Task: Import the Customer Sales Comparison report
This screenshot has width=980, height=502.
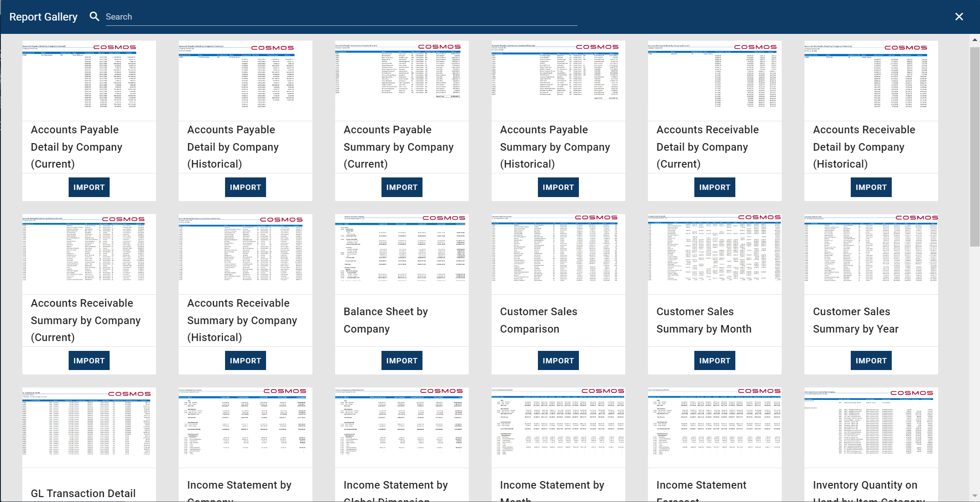Action: (x=558, y=361)
